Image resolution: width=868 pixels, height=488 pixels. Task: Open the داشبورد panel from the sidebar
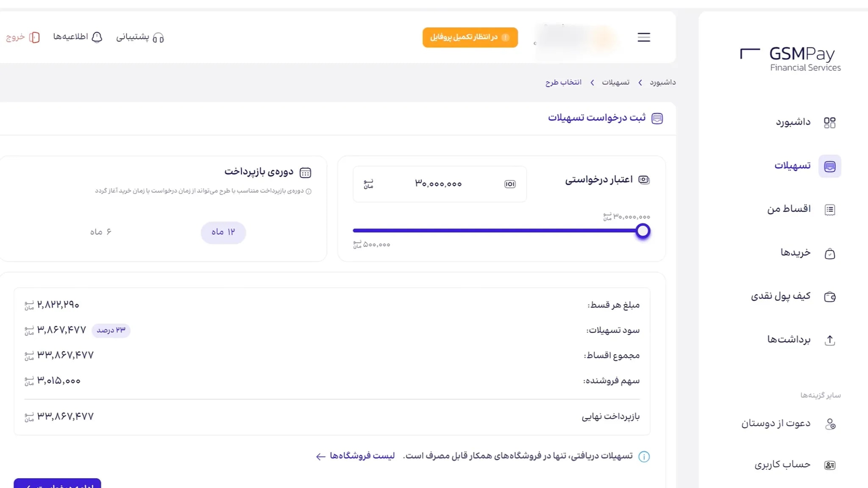tap(830, 122)
